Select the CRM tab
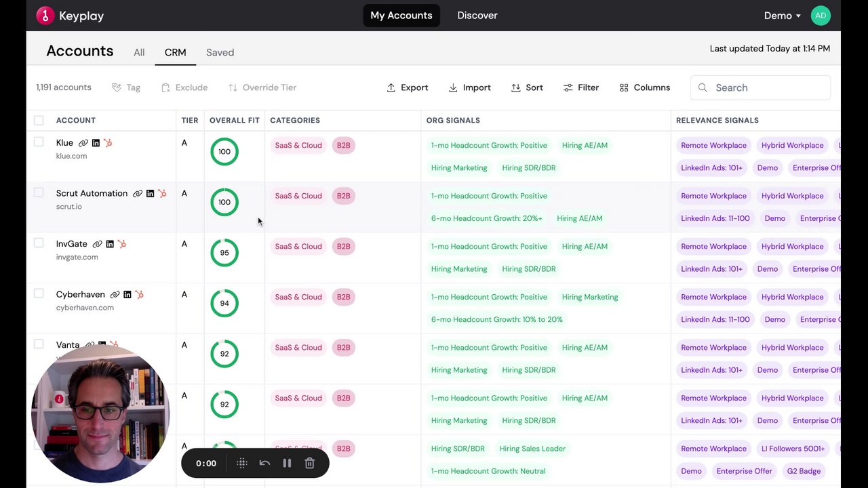The image size is (868, 488). (175, 52)
